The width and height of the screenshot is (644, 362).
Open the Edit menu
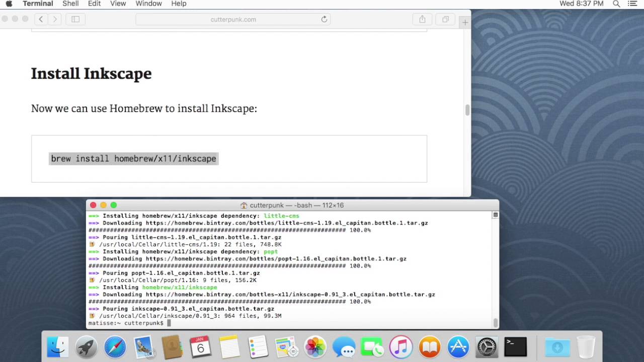94,4
